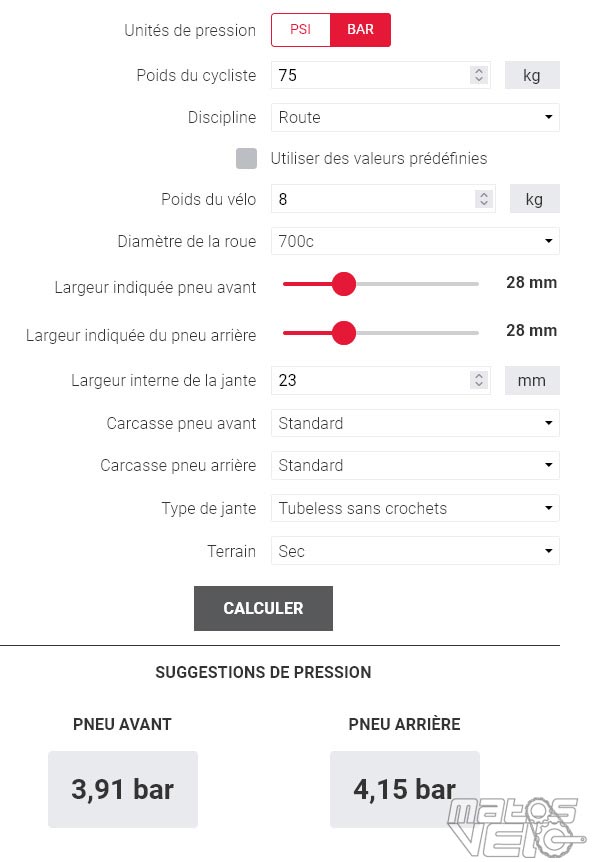595x862 pixels.
Task: Open the Terrain dropdown showing Sec
Action: 415,551
